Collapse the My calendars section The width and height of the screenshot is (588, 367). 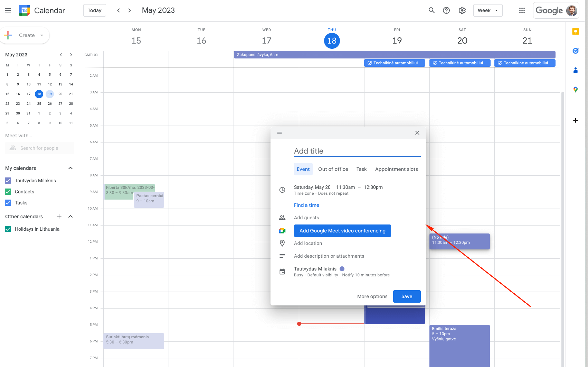(x=70, y=168)
